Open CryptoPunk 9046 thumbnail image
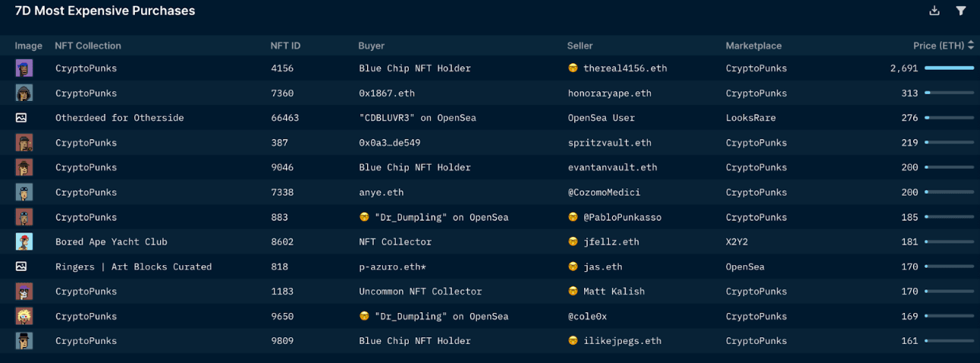The image size is (980, 363). click(x=24, y=167)
